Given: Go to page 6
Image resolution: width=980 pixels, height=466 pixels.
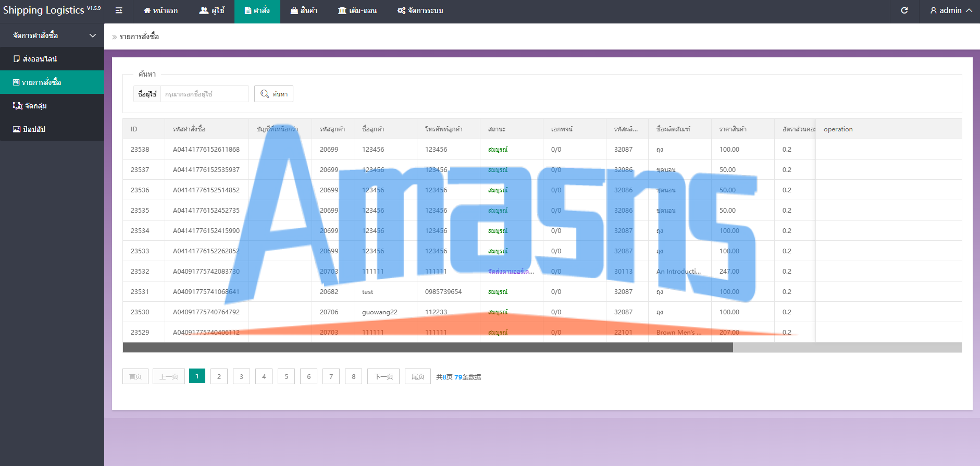Looking at the screenshot, I should pos(308,376).
